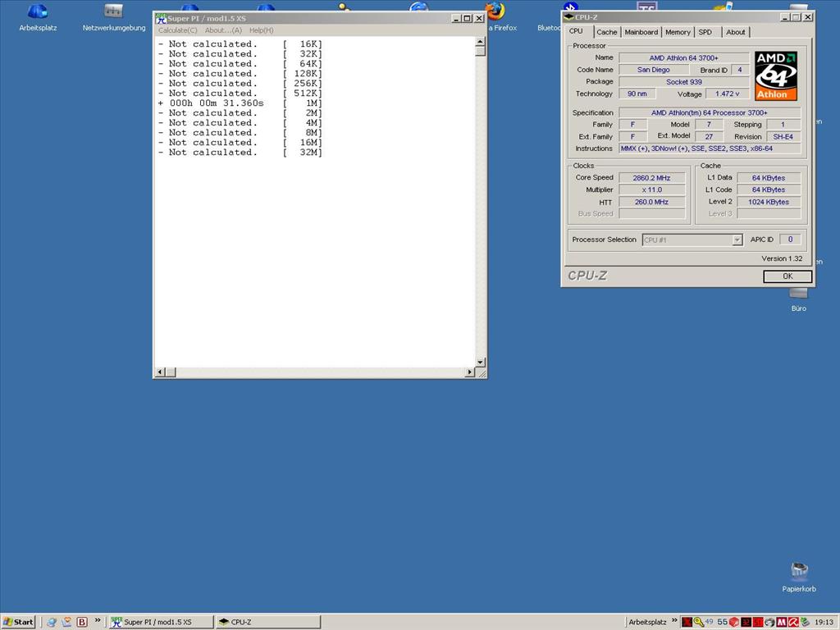Switch to the Memory tab in CPU-Z
Viewport: 840px width, 630px height.
[x=678, y=32]
